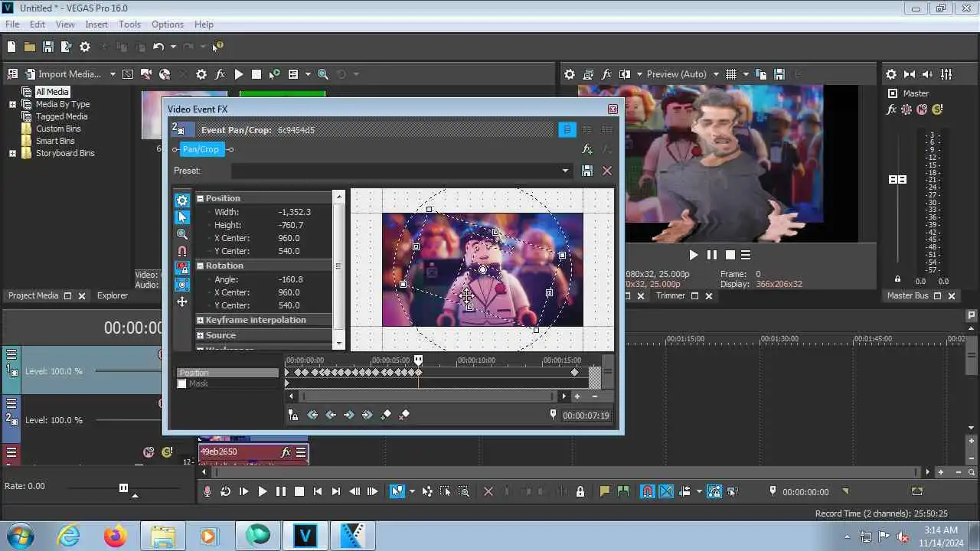Delete the Pan/Crop preset
The height and width of the screenshot is (551, 980).
pos(607,171)
